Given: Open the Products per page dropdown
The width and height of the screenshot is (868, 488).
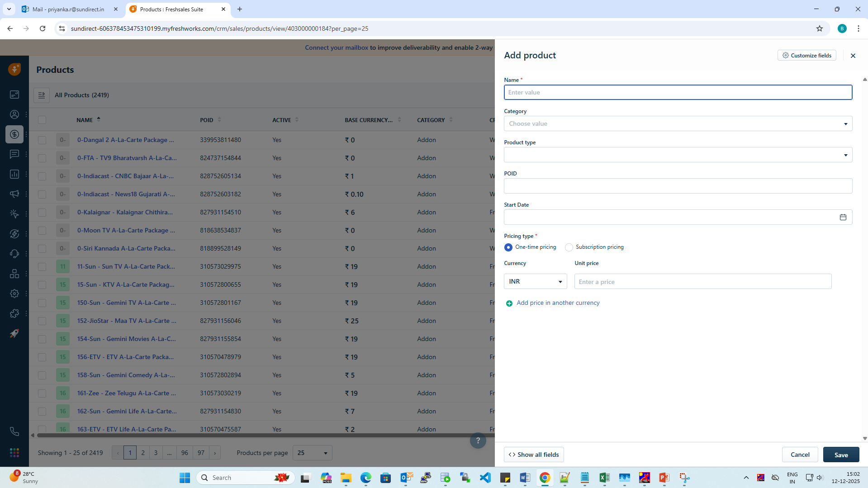Looking at the screenshot, I should click(313, 453).
